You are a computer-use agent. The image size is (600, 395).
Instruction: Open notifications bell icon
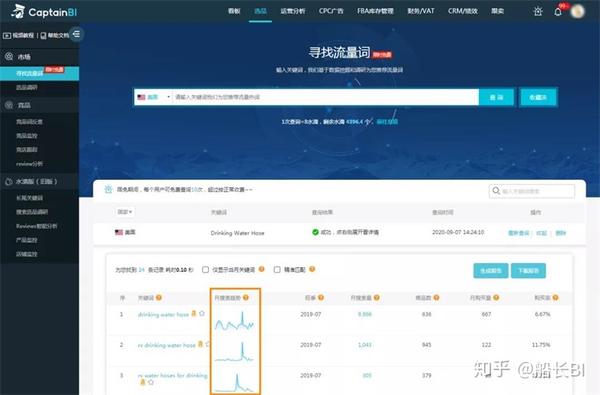(558, 11)
